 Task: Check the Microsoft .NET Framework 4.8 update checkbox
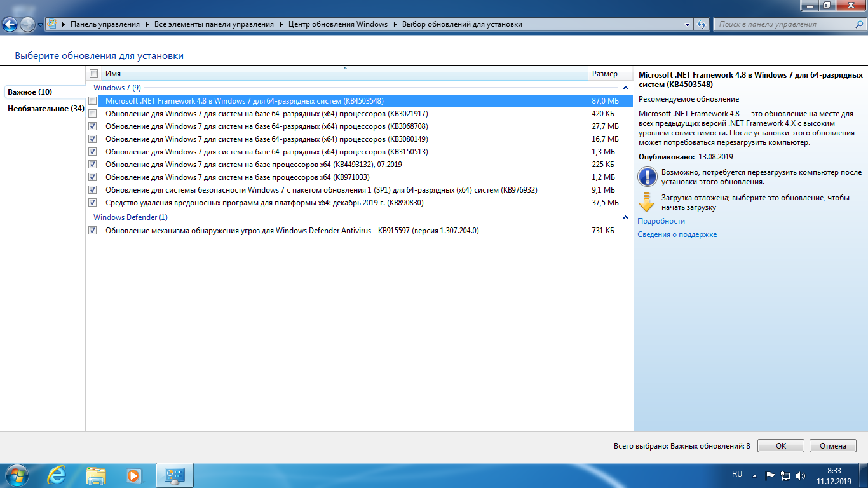coord(93,101)
